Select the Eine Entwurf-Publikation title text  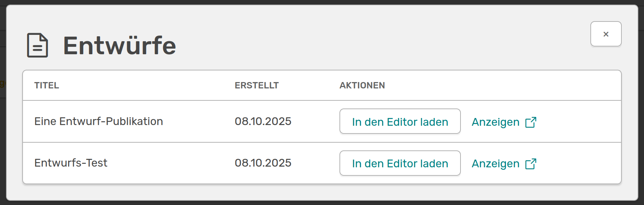[x=98, y=122]
